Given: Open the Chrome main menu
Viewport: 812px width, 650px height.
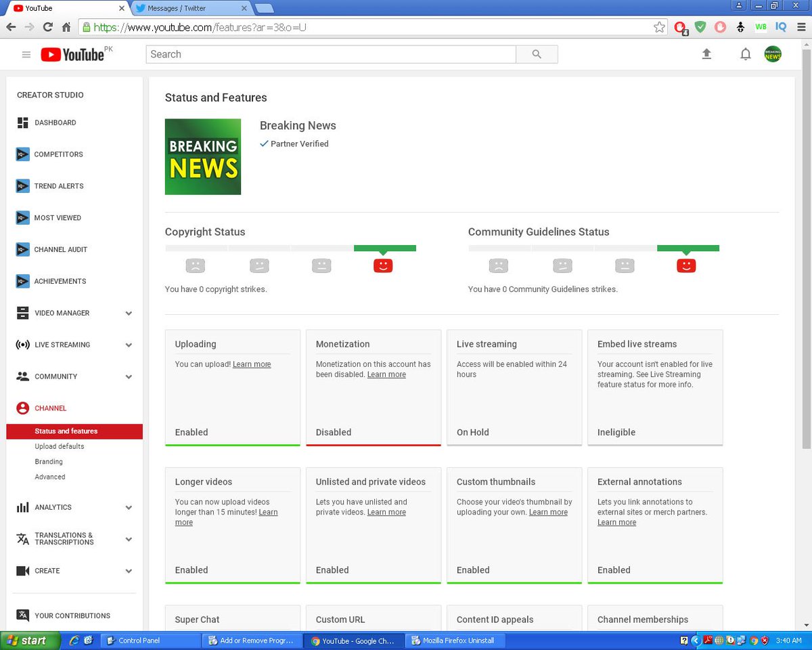Looking at the screenshot, I should click(800, 27).
